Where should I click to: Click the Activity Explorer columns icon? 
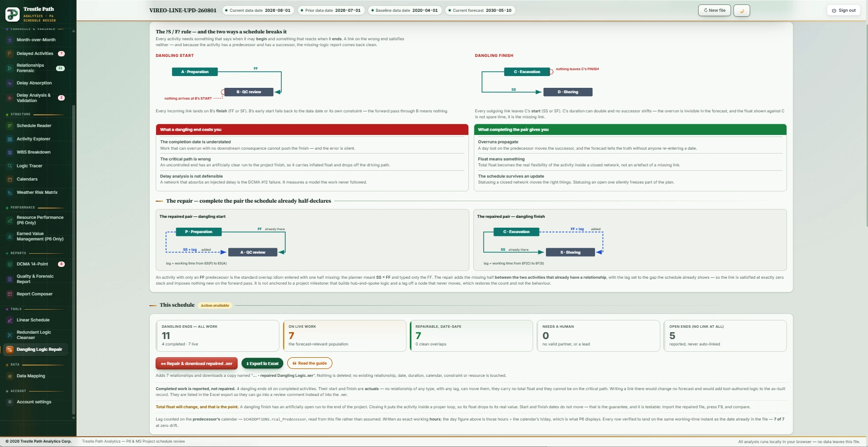coord(10,139)
